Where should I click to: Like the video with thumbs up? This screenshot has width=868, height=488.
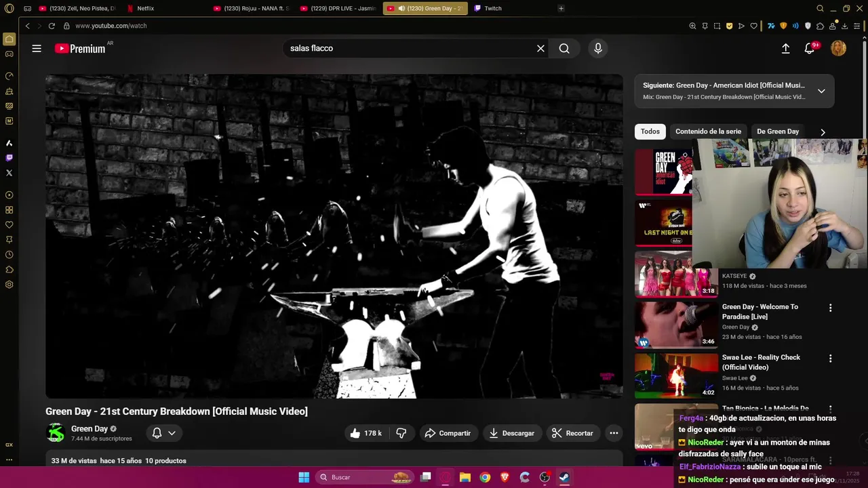click(x=366, y=433)
